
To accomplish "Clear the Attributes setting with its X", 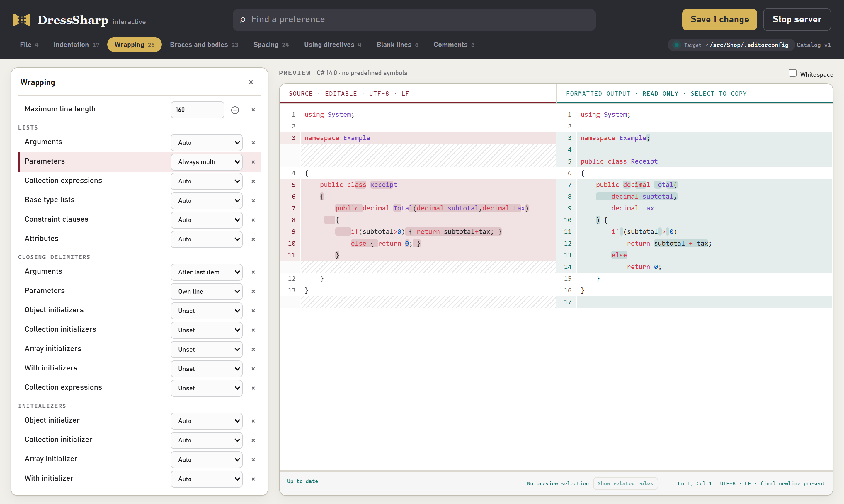I will pos(253,239).
